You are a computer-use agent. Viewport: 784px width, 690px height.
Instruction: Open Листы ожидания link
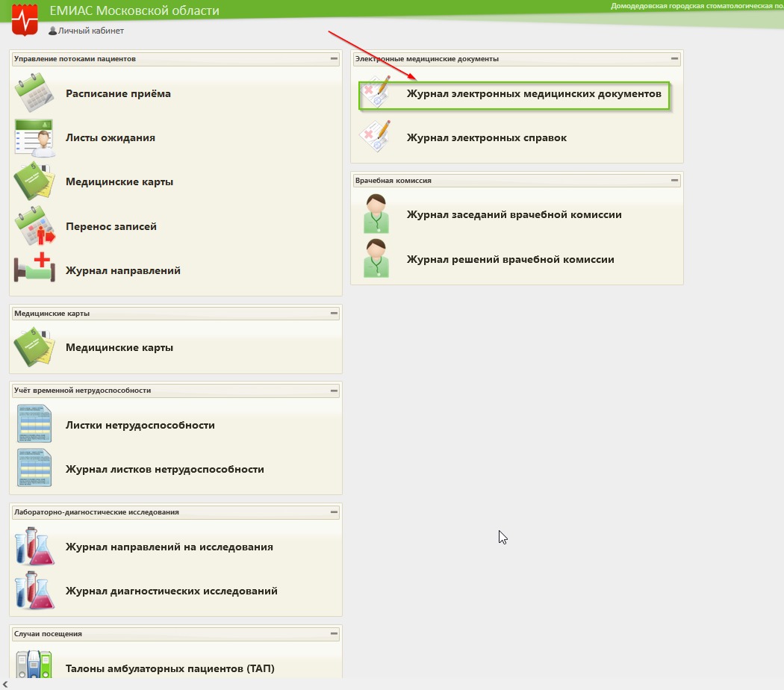coord(110,137)
